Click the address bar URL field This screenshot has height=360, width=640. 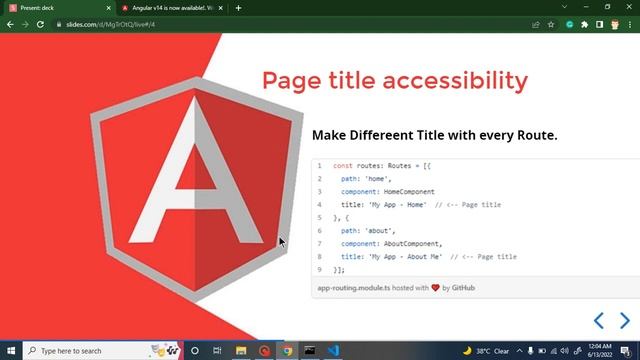click(290, 24)
